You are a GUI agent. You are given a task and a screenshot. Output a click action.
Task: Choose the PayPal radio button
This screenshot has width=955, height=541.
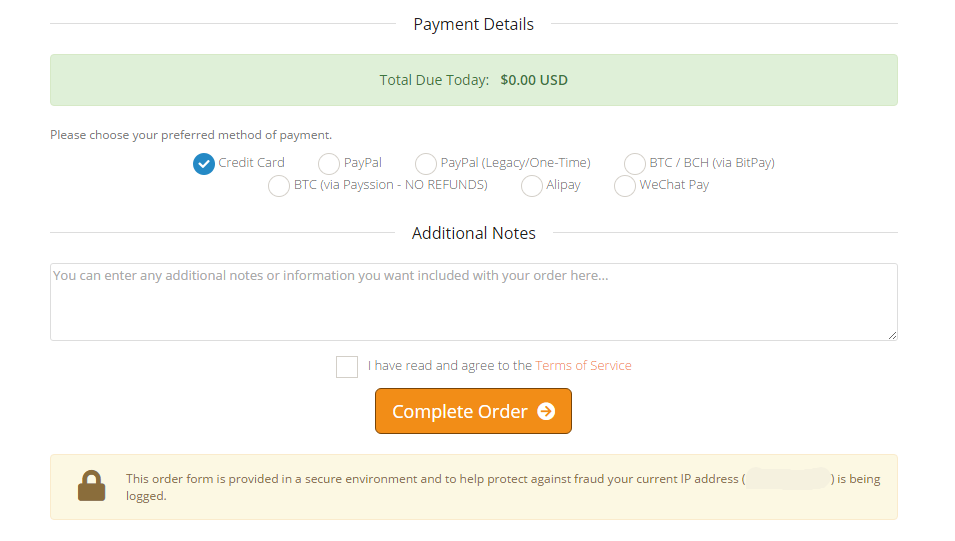click(329, 164)
